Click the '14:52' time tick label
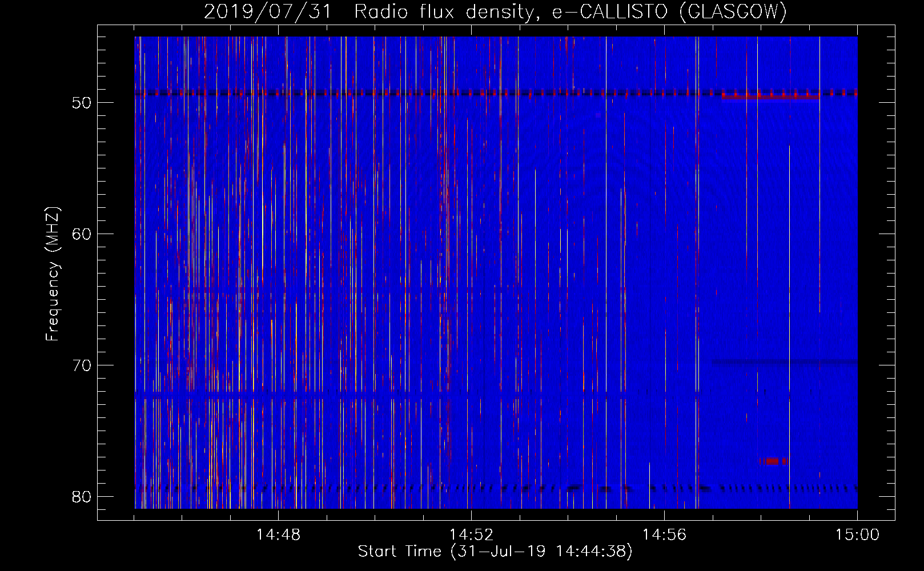Viewport: 924px width, 571px height. (x=471, y=535)
